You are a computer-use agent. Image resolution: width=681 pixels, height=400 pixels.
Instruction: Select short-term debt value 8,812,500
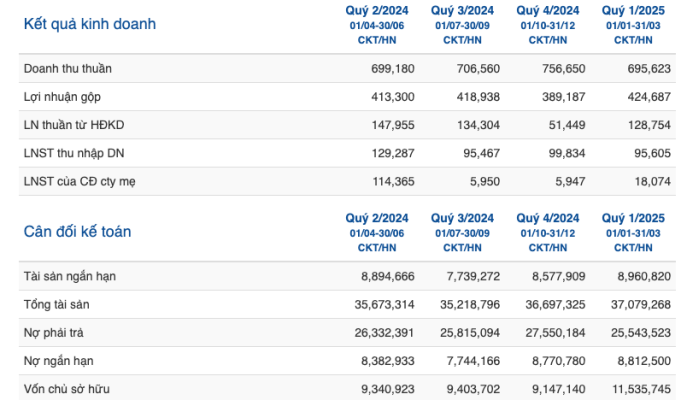coord(645,361)
